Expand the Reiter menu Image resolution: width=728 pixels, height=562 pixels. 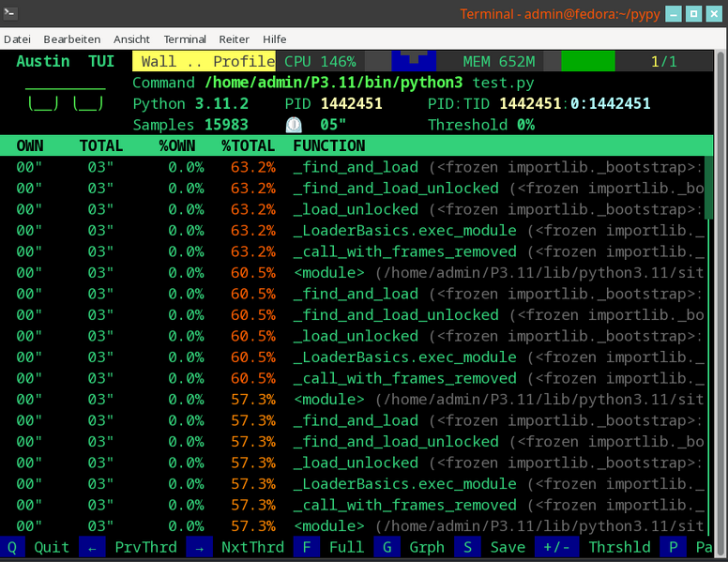click(x=234, y=39)
